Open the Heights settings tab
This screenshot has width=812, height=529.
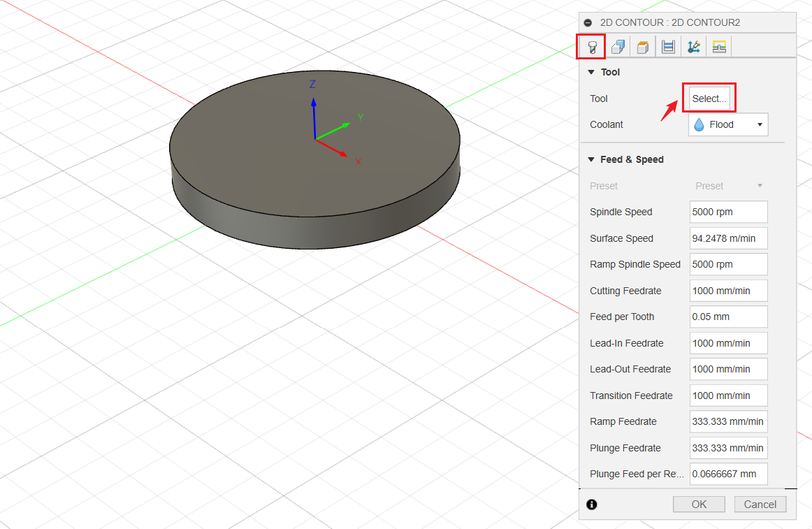tap(642, 46)
